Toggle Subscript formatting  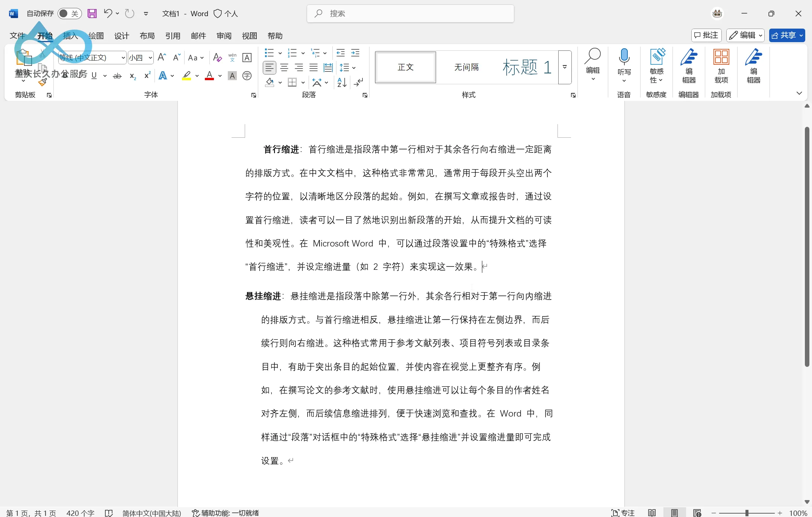click(132, 76)
